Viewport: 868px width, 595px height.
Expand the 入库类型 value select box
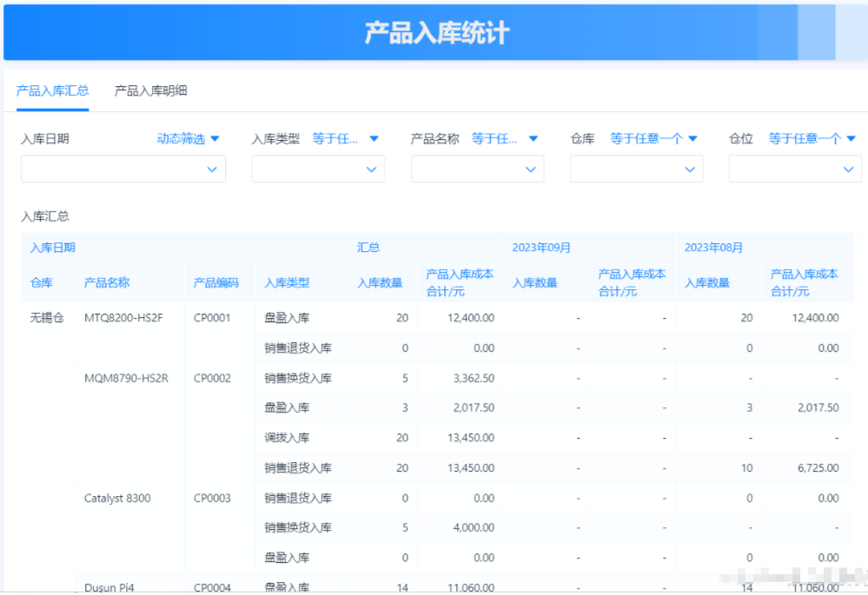pos(318,169)
